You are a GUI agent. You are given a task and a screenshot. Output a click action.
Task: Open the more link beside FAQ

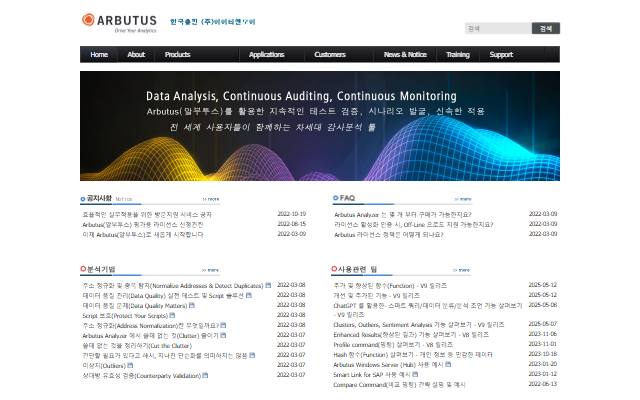463,199
